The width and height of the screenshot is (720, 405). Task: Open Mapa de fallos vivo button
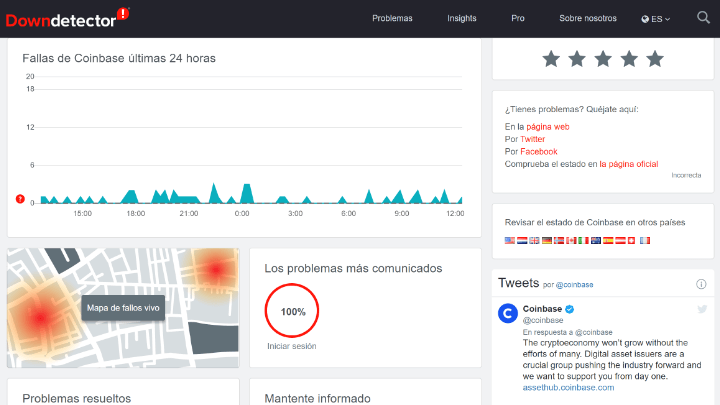click(x=123, y=308)
